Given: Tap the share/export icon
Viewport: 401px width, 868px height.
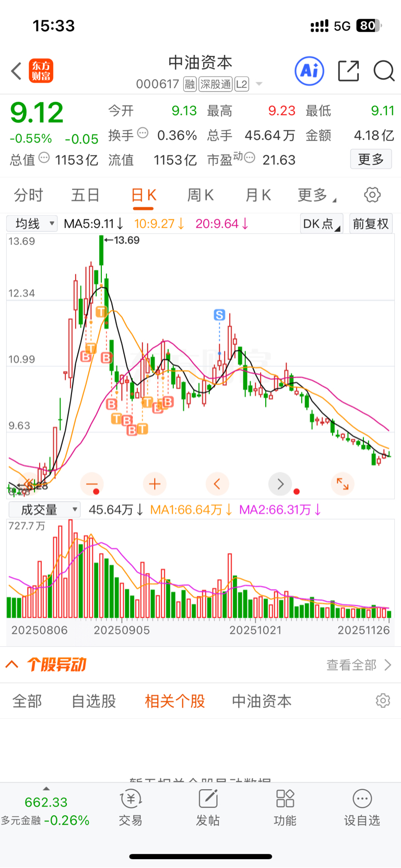Looking at the screenshot, I should pyautogui.click(x=348, y=71).
